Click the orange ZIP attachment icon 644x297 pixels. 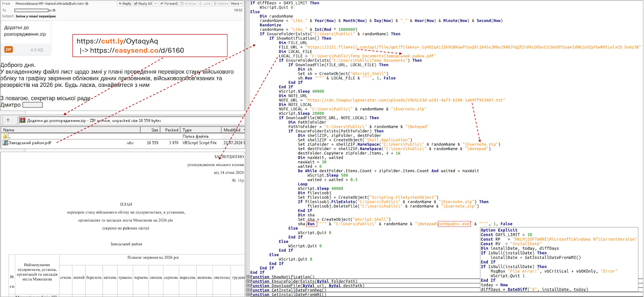click(x=8, y=49)
